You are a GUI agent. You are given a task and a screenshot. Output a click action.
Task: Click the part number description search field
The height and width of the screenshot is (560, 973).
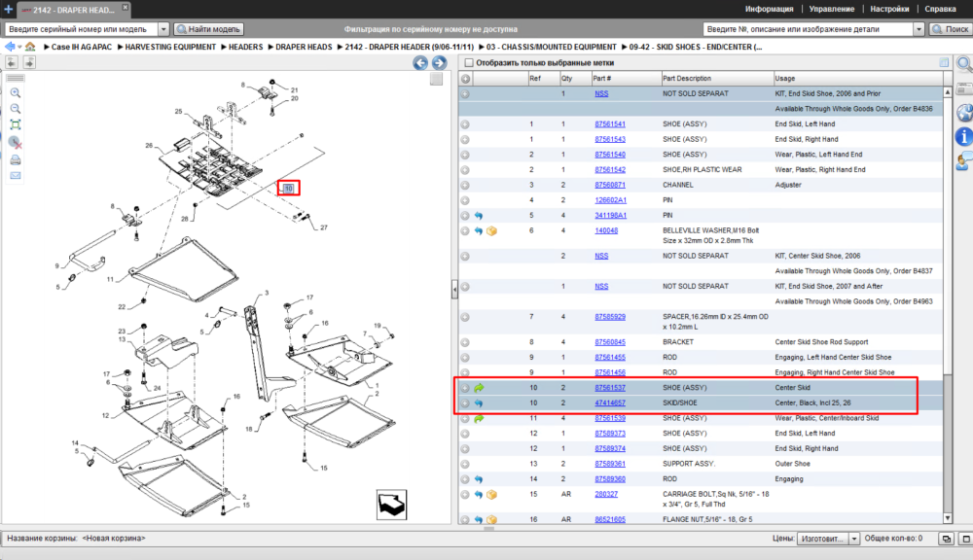809,29
